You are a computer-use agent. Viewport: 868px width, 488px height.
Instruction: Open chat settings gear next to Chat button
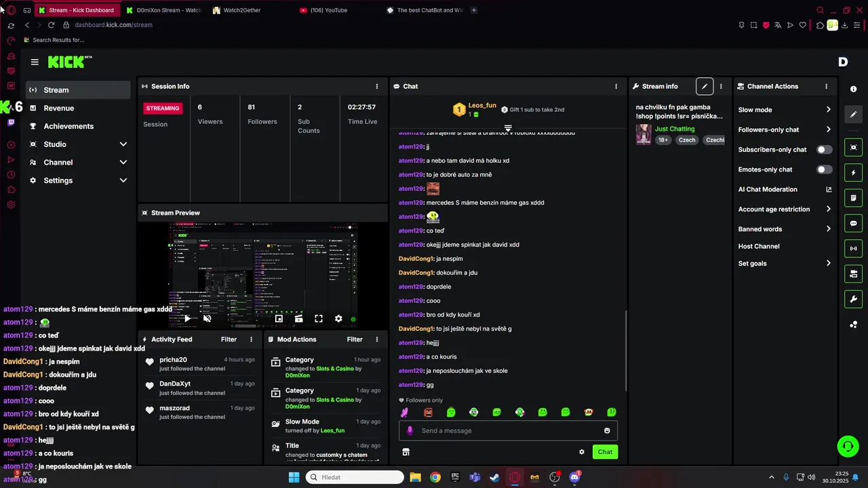pyautogui.click(x=581, y=452)
